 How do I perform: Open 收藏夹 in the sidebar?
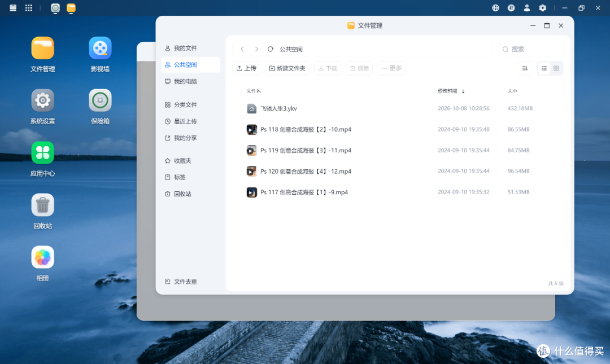click(191, 161)
